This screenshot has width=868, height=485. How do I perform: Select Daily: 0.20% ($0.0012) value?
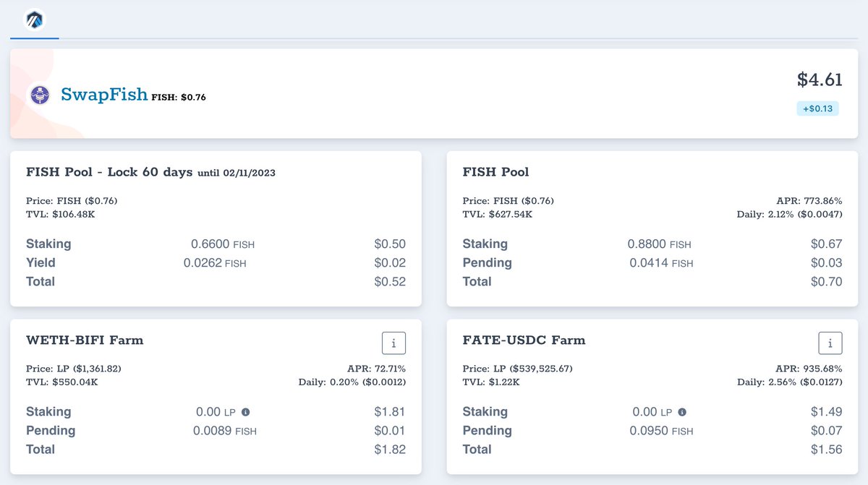352,382
